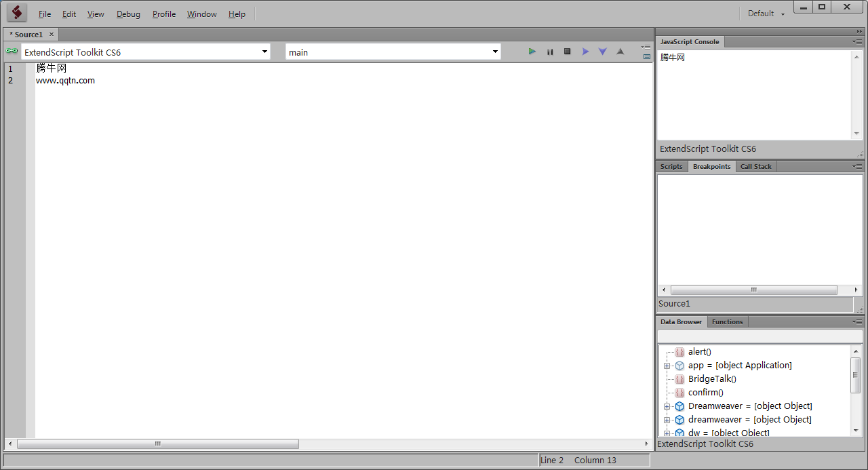Click the Data Browser vertical scrollbar thumb
The height and width of the screenshot is (470, 868).
[x=856, y=375]
